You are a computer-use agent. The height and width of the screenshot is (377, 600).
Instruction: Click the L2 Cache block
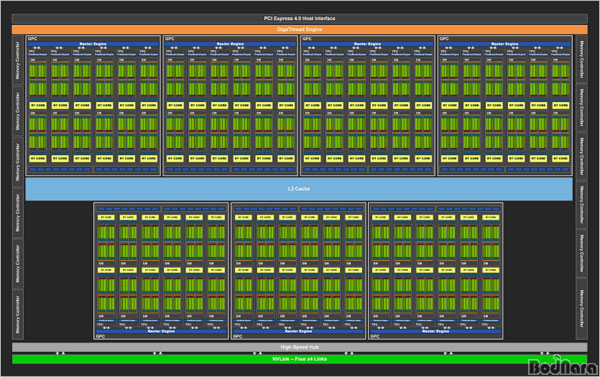[299, 189]
